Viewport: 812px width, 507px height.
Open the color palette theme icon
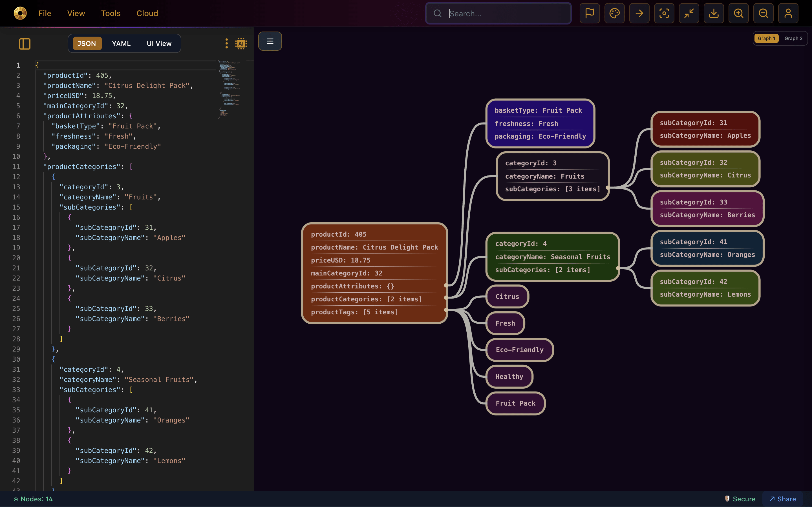tap(614, 14)
